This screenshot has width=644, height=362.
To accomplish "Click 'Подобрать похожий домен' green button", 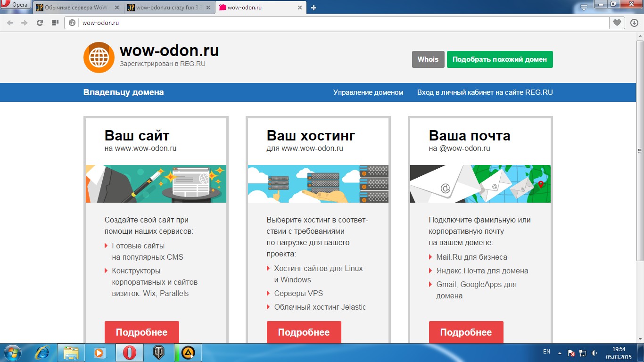I will pos(500,59).
